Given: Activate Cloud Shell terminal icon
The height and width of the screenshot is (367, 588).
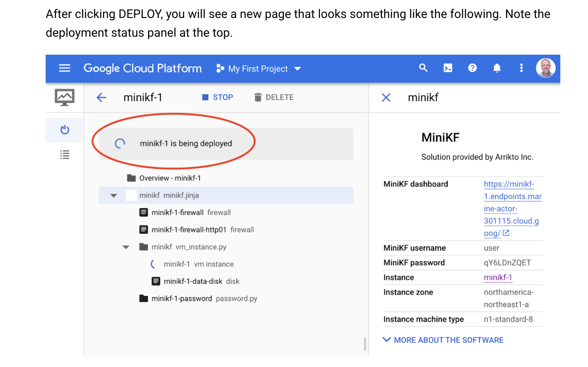Looking at the screenshot, I should (448, 68).
